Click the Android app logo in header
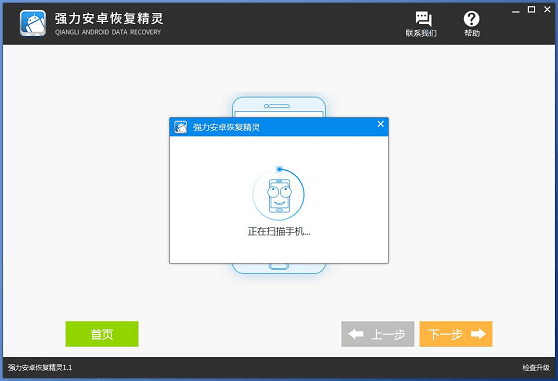This screenshot has height=381, width=558. [33, 23]
